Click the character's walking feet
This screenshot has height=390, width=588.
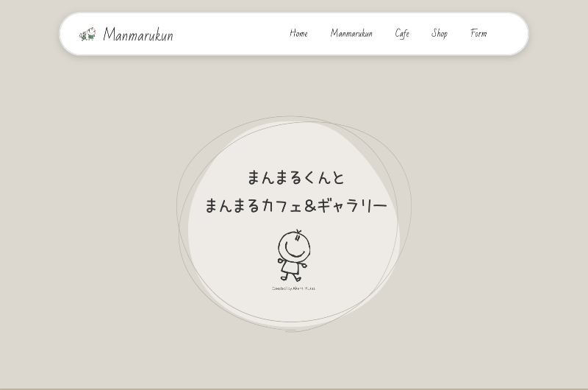point(291,279)
